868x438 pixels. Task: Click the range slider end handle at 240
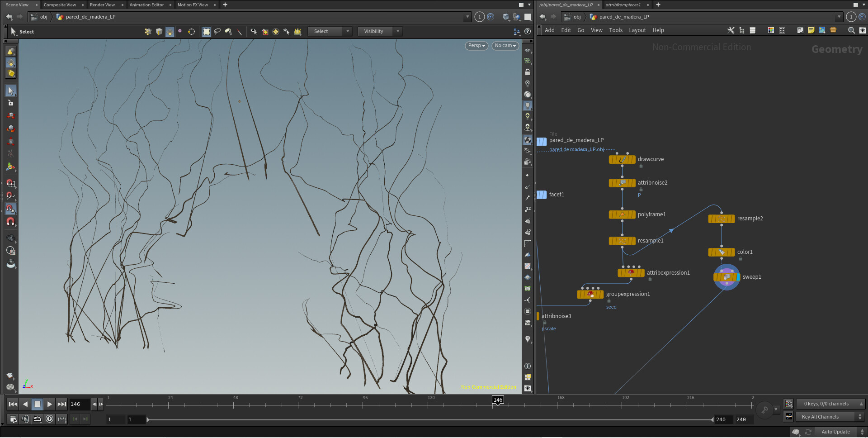pyautogui.click(x=712, y=419)
